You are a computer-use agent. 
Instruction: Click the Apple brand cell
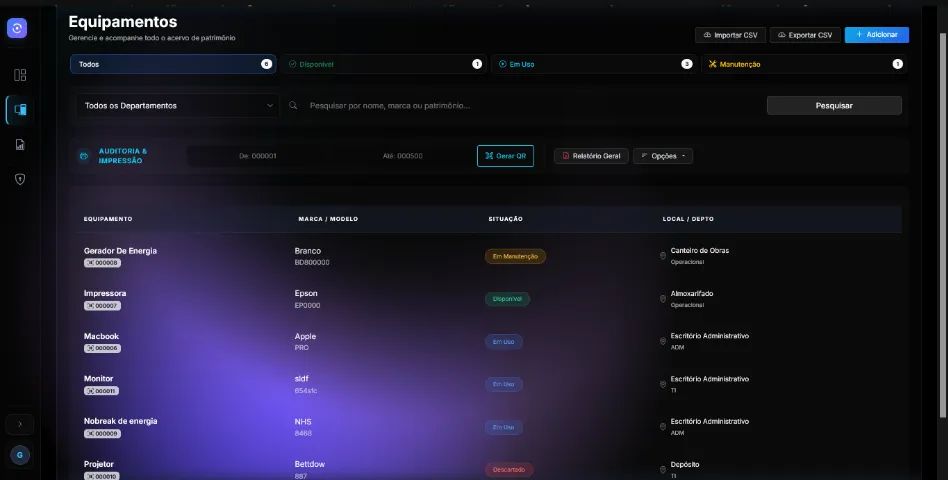coord(305,336)
